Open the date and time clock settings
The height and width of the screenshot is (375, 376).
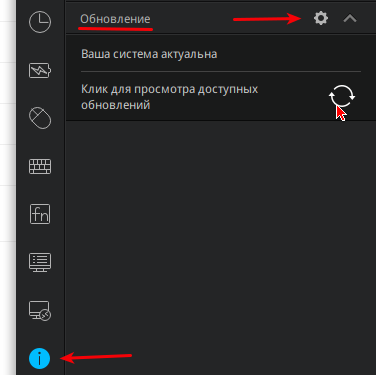pos(40,22)
